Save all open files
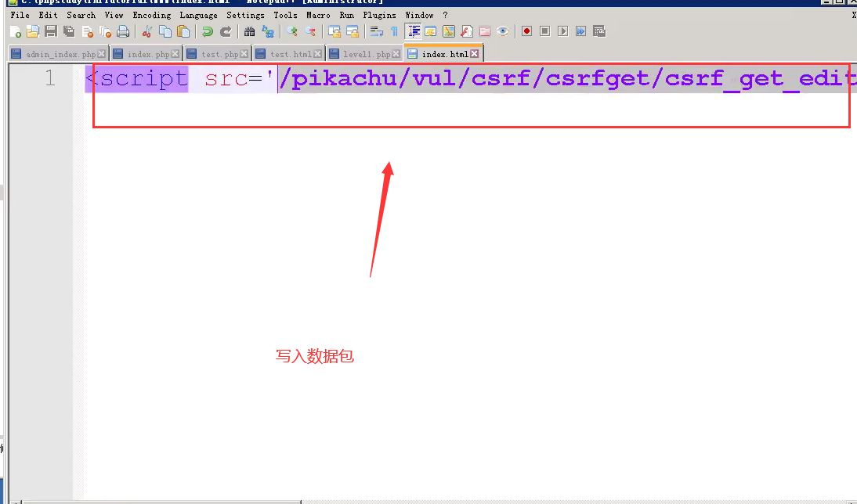Screen dimensions: 857x504 click(69, 31)
